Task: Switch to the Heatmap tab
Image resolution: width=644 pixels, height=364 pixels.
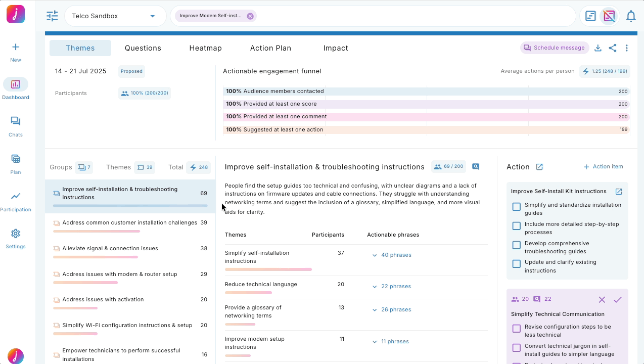Action: [205, 48]
